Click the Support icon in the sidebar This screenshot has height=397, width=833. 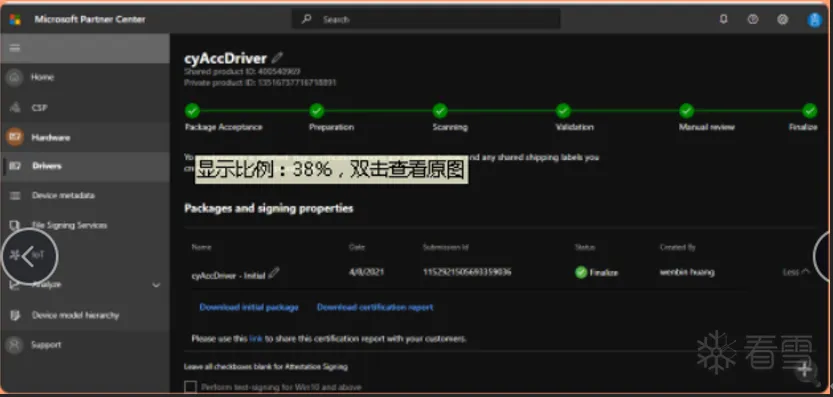(x=15, y=345)
